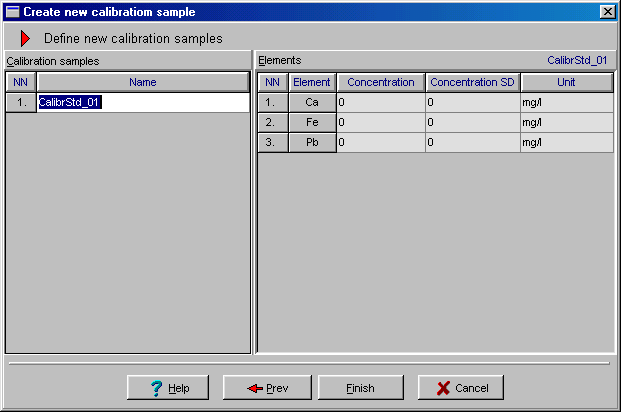The image size is (621, 412).
Task: Edit the Concentration value for Fe
Action: tap(381, 122)
